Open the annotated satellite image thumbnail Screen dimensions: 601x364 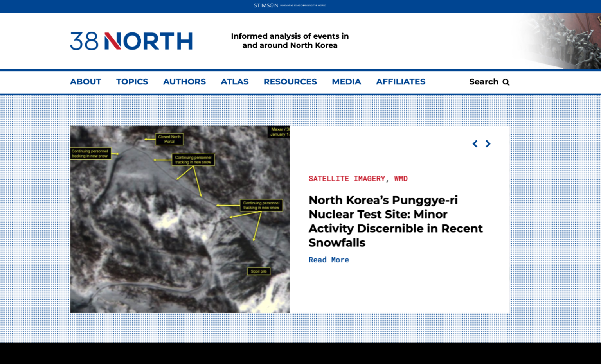pyautogui.click(x=180, y=219)
